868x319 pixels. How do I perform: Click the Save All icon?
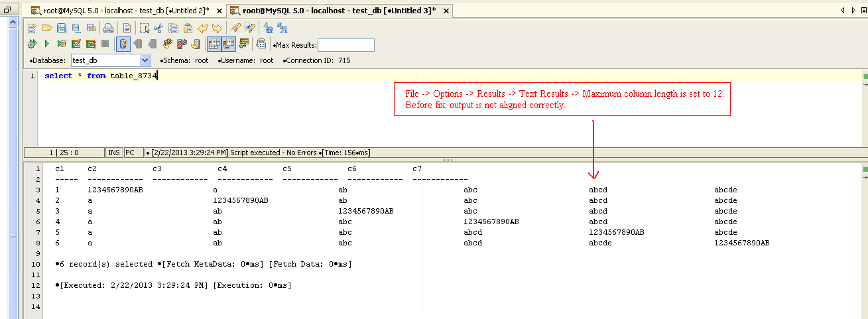[90, 28]
